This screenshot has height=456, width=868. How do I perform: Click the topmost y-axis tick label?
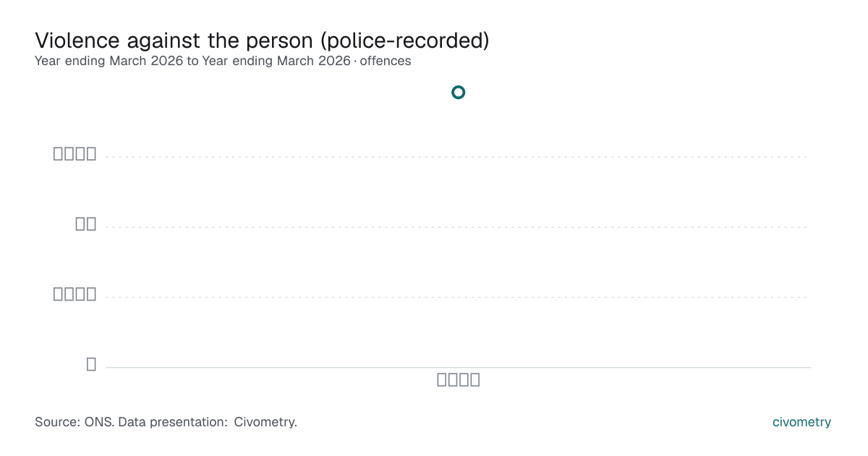pyautogui.click(x=75, y=153)
